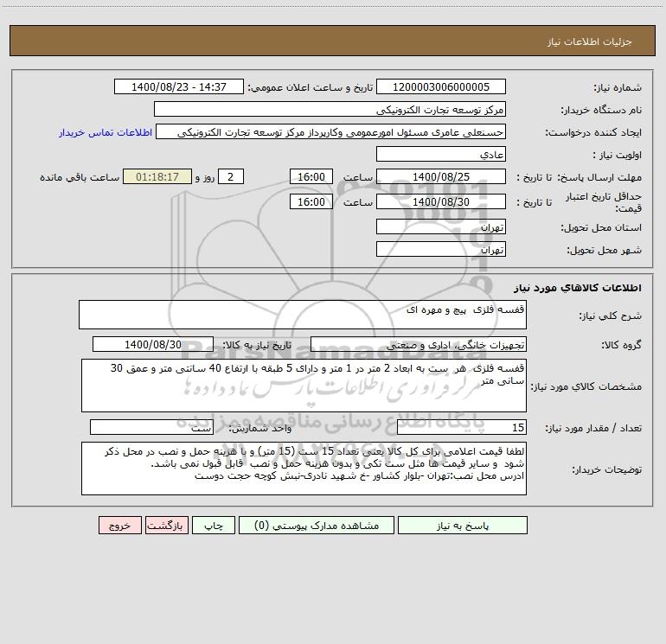Click the unit of measure field ست

coord(151,427)
